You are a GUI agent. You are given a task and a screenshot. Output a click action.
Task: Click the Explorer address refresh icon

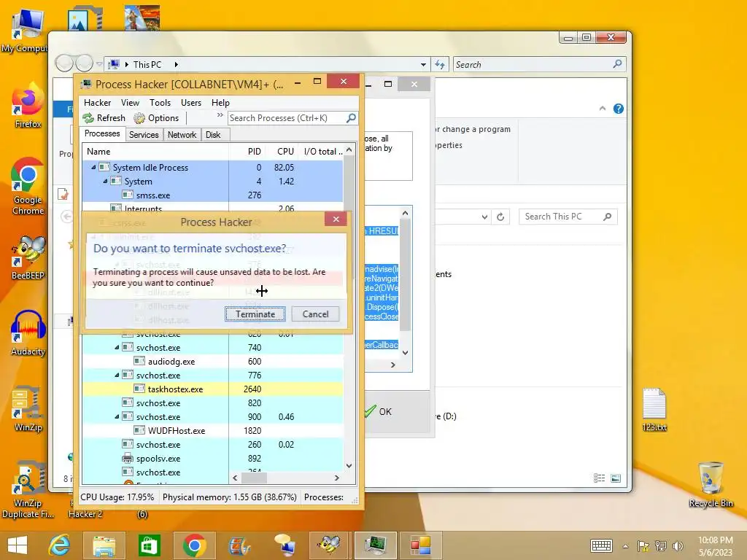tap(439, 64)
